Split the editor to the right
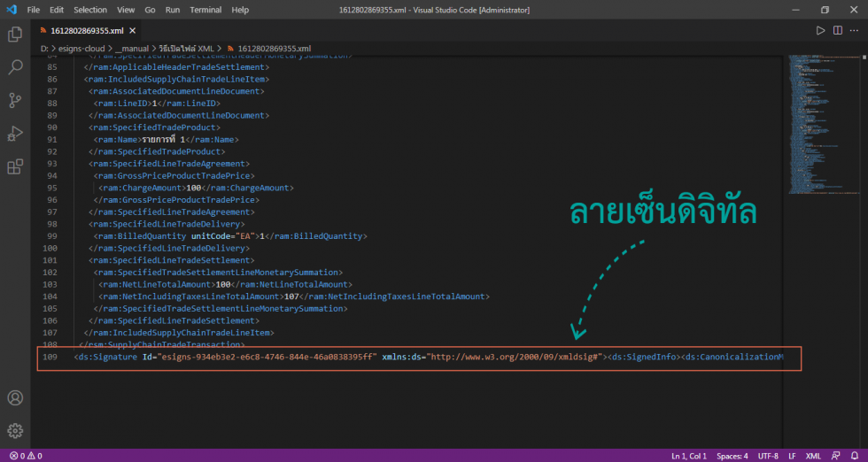 click(x=838, y=30)
